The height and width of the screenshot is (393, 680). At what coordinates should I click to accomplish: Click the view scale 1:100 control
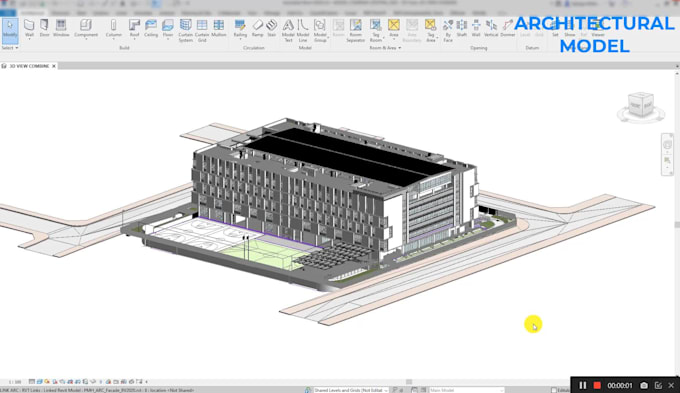(x=15, y=382)
